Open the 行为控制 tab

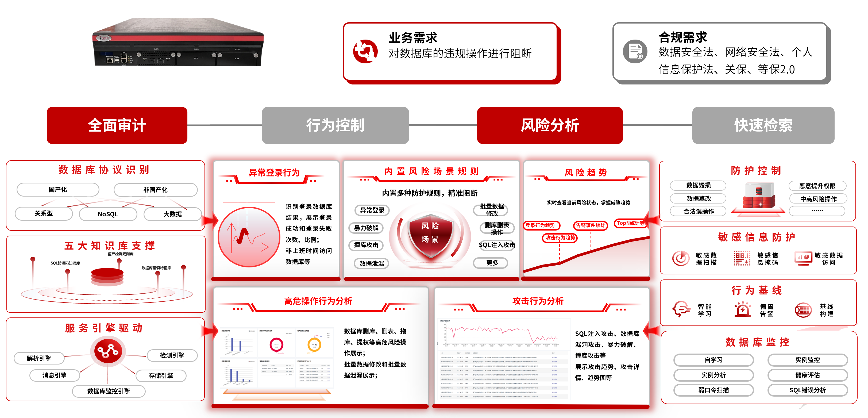pyautogui.click(x=335, y=125)
